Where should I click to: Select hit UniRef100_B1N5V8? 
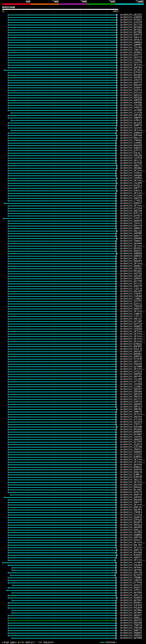coord(131,598)
